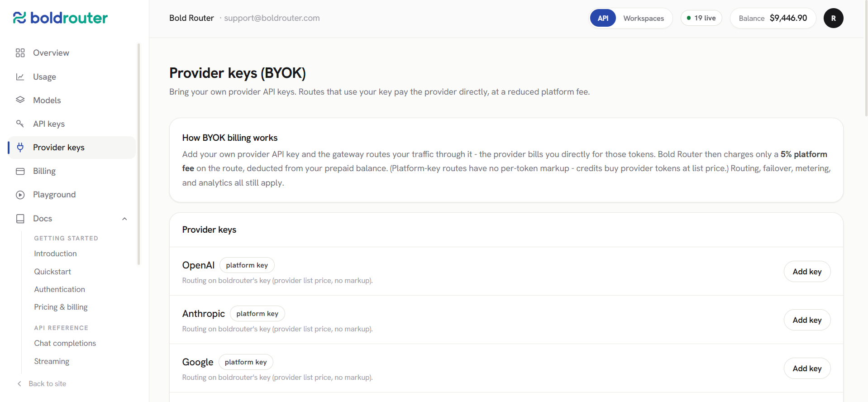Select Provider keys sidebar item
This screenshot has width=868, height=402.
72,147
